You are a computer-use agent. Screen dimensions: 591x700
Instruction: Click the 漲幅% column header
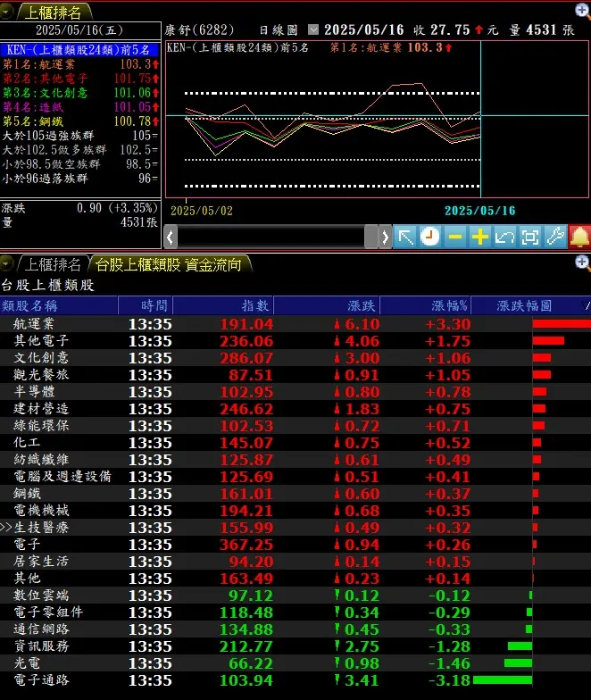[425, 305]
